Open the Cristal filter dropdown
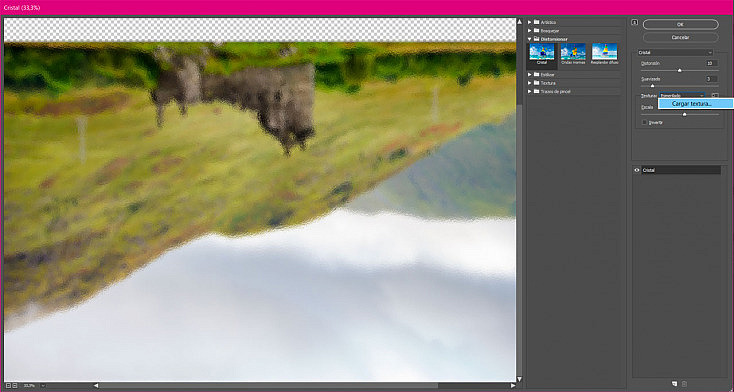Screen dimensions: 734x392 [675, 52]
